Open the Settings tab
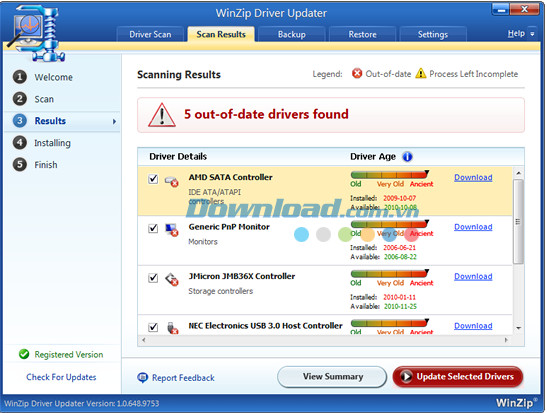This screenshot has width=547, height=413. click(433, 34)
